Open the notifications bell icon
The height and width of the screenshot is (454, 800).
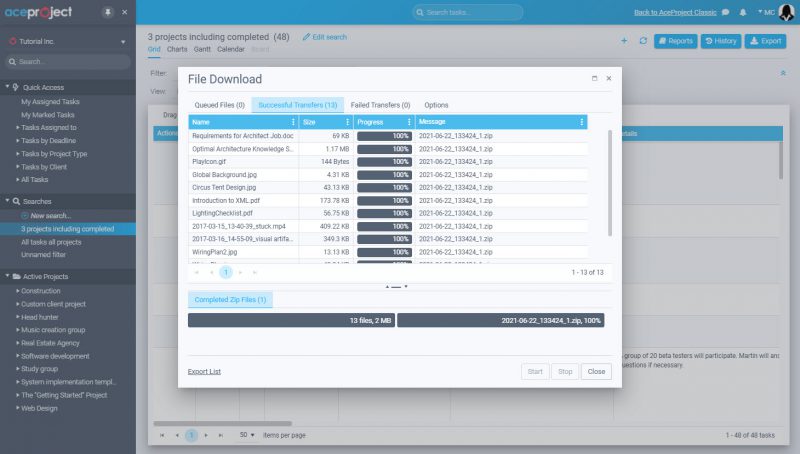(x=743, y=12)
